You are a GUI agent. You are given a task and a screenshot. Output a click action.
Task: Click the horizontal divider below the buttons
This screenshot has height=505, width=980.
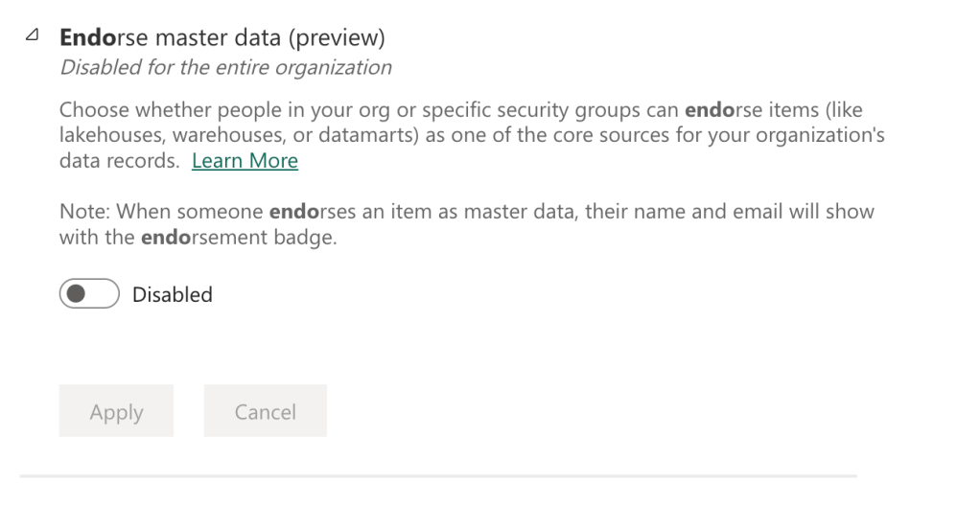point(438,474)
